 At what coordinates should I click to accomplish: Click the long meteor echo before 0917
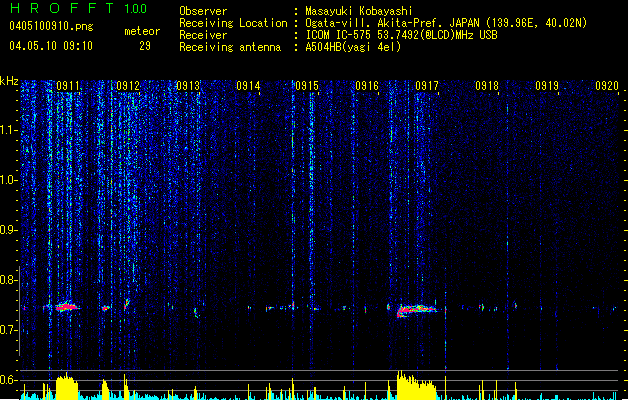pos(416,310)
